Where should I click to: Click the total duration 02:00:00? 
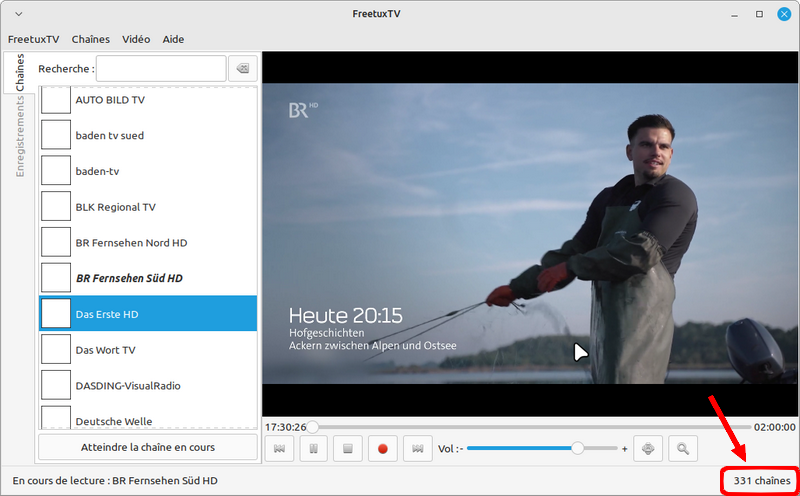[x=774, y=427]
